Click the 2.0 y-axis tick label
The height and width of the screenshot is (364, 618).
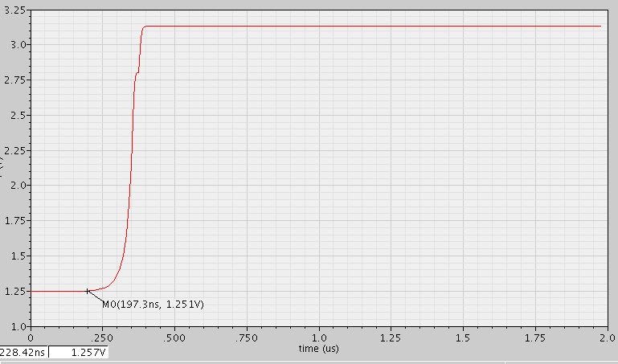click(x=18, y=186)
